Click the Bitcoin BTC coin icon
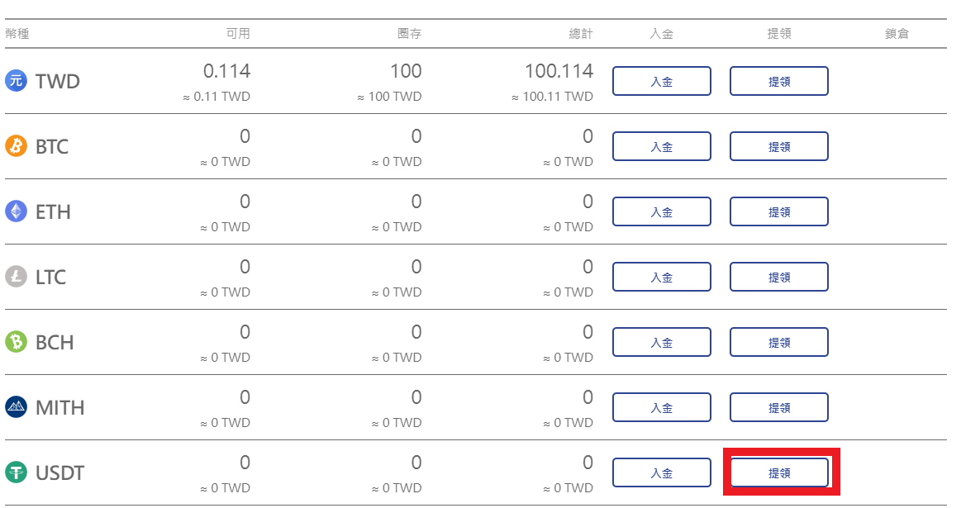The height and width of the screenshot is (508, 980). click(x=16, y=146)
